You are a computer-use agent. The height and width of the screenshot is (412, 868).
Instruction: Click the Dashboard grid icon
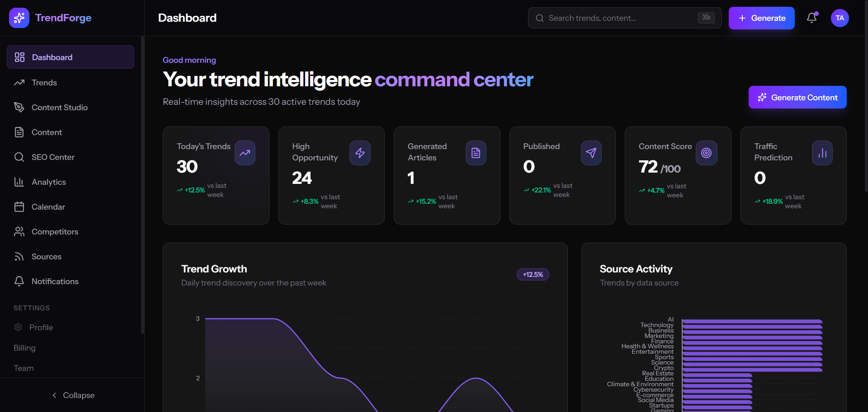tap(19, 57)
